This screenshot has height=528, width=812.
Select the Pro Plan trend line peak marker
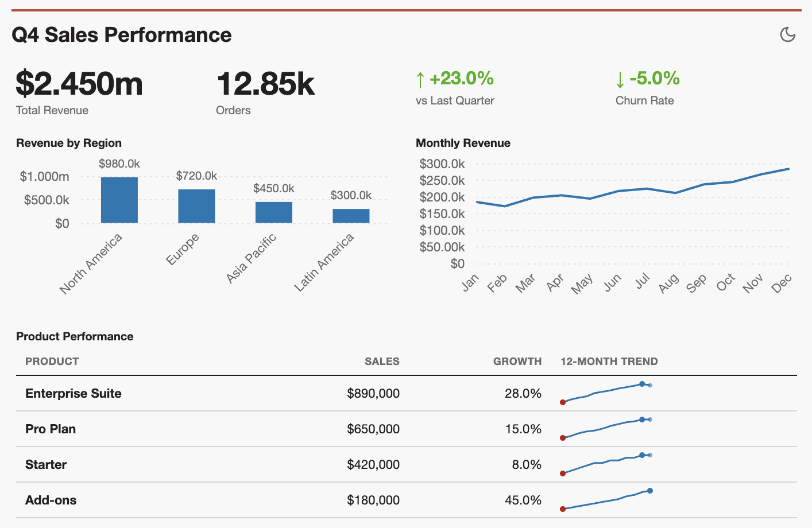click(641, 420)
